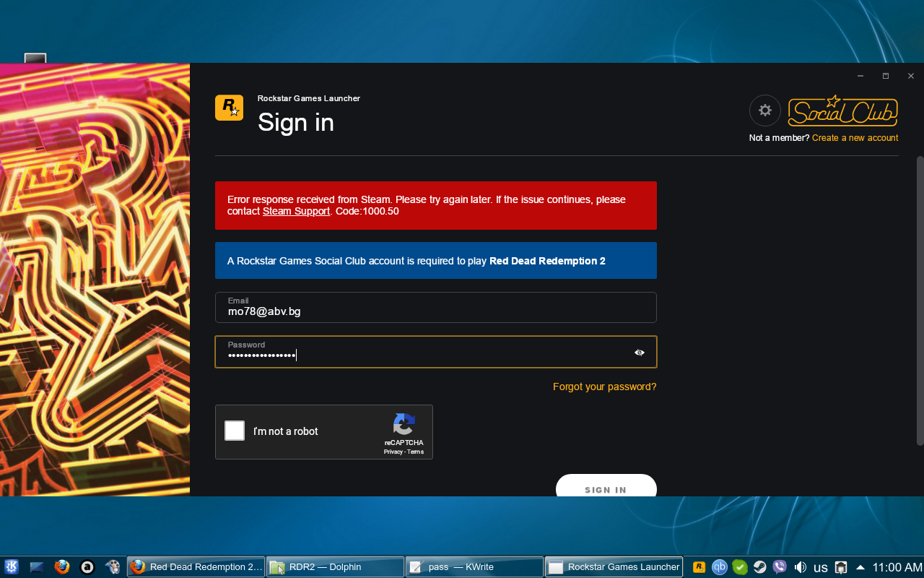Follow the Steam Support link
Viewport: 924px width, 578px height.
point(296,212)
